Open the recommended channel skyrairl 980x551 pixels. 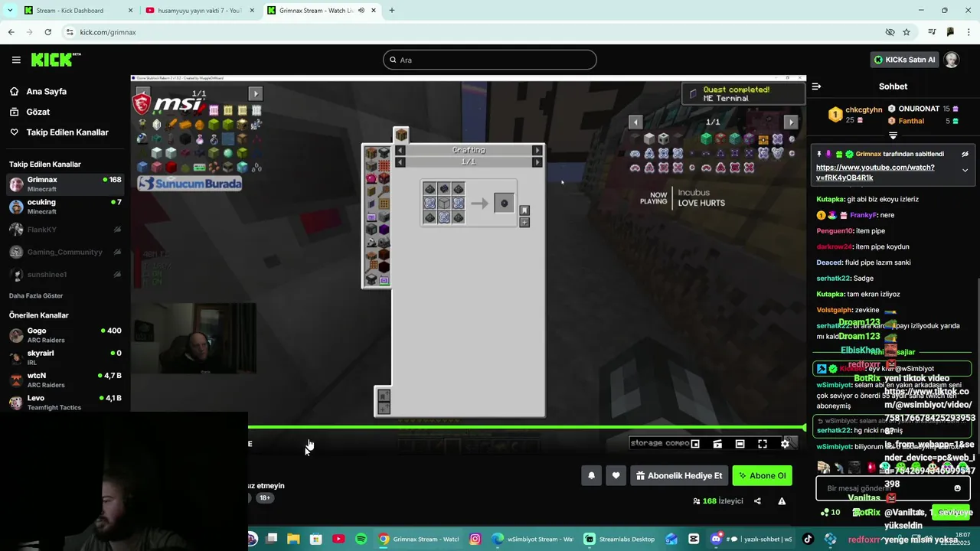click(x=65, y=357)
